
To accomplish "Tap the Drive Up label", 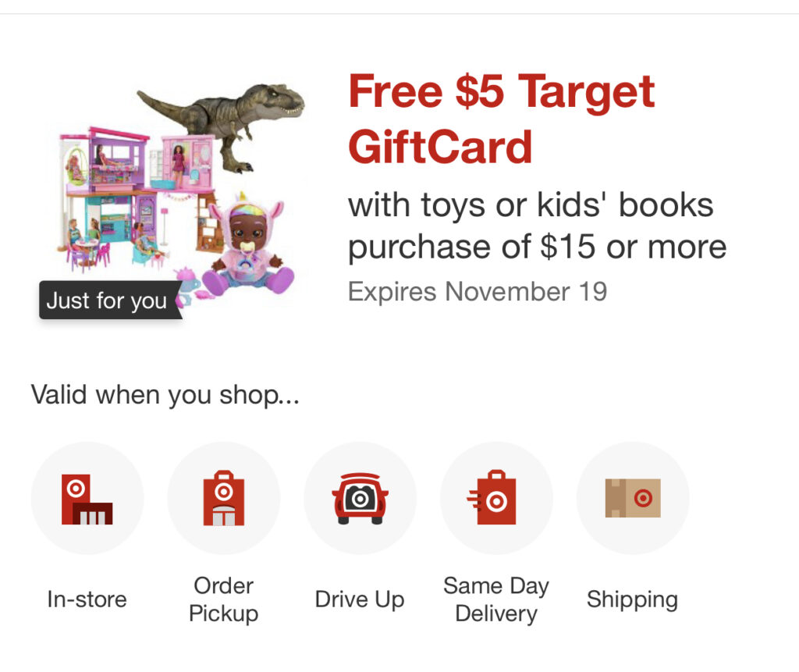I will tap(360, 599).
